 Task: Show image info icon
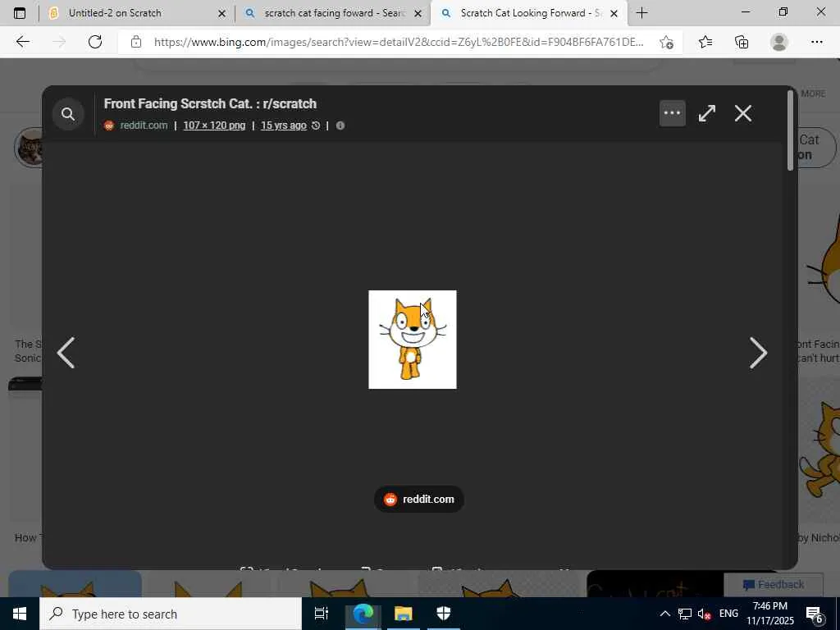coord(340,126)
